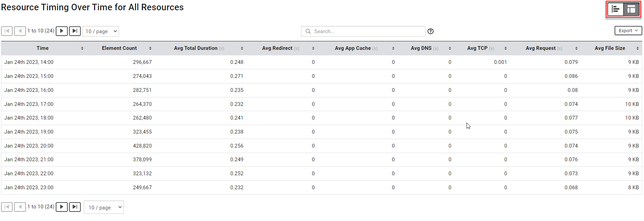Open top 10 / page dropdown
This screenshot has width=644, height=221.
[101, 31]
